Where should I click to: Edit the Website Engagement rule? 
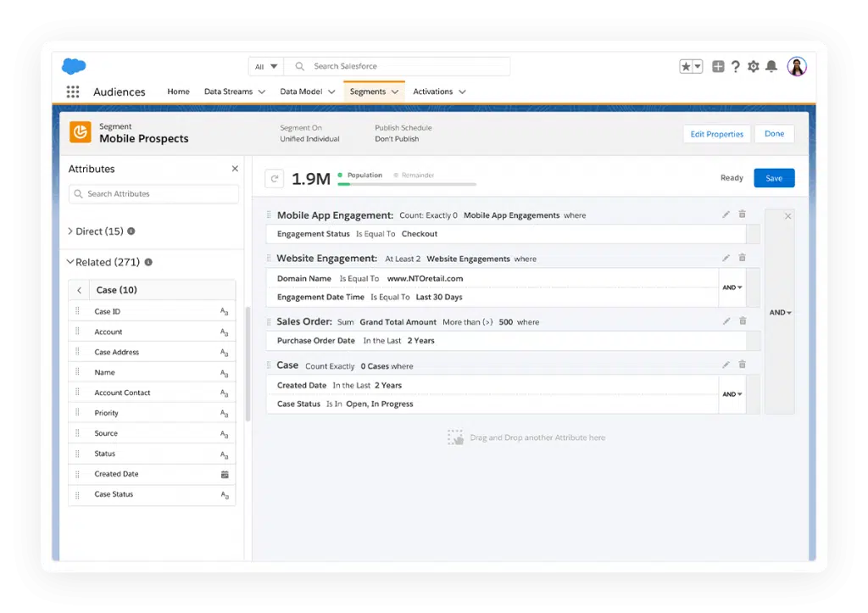[x=726, y=258]
